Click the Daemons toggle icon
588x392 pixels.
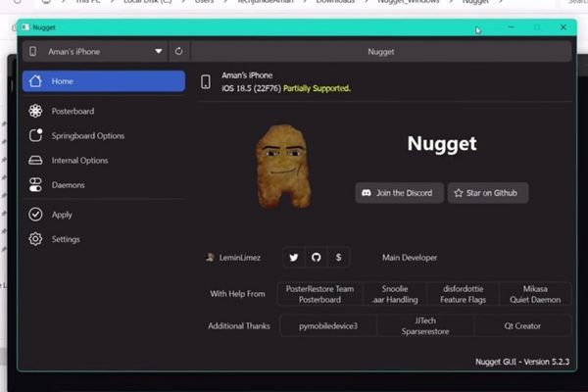click(x=35, y=185)
